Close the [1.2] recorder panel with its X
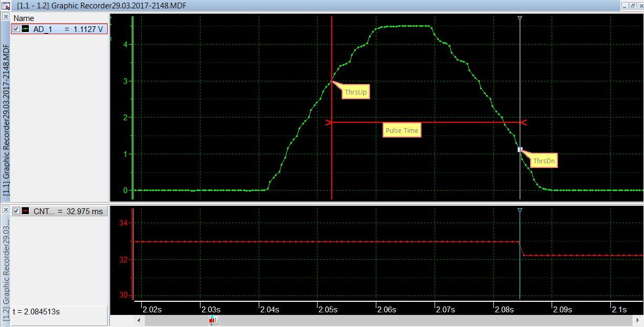Viewport: 644px width, 327px height. [x=6, y=209]
